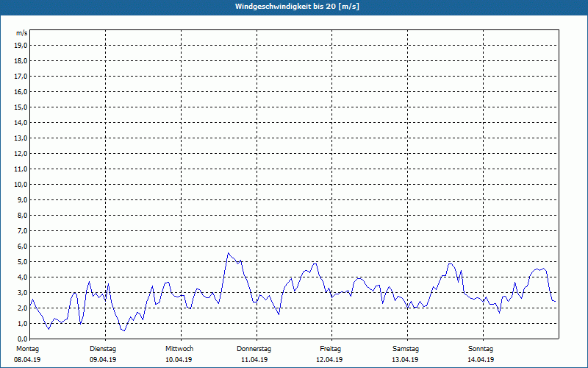588x368 pixels.
Task: Click the date 12.04.19
Action: [329, 360]
